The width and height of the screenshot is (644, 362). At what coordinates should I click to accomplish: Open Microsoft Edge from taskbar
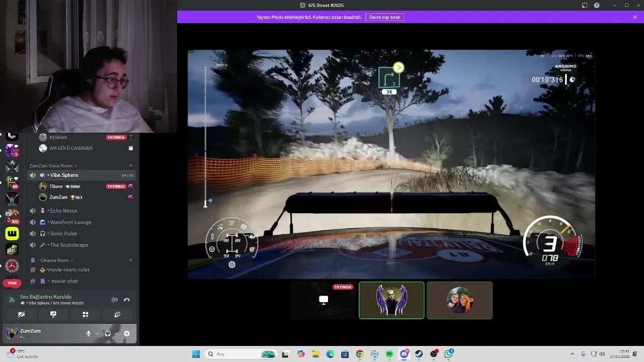tap(330, 354)
